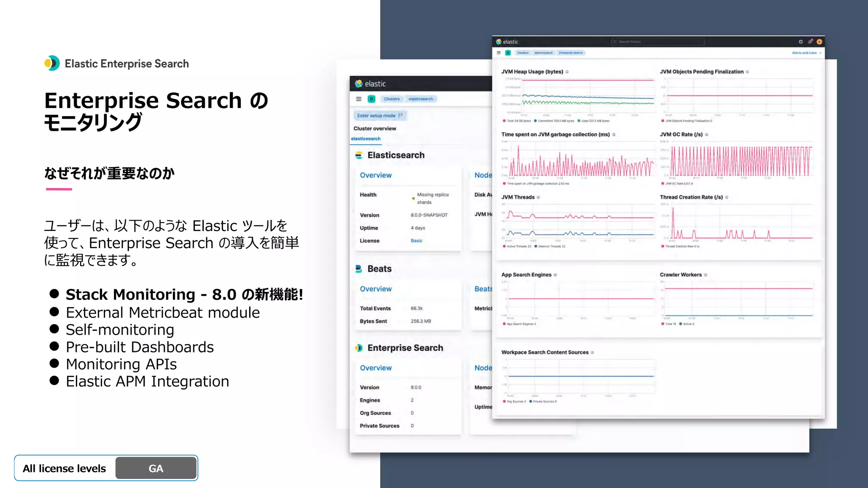The image size is (868, 488).
Task: Toggle the Used heap series legend
Action: click(593, 121)
